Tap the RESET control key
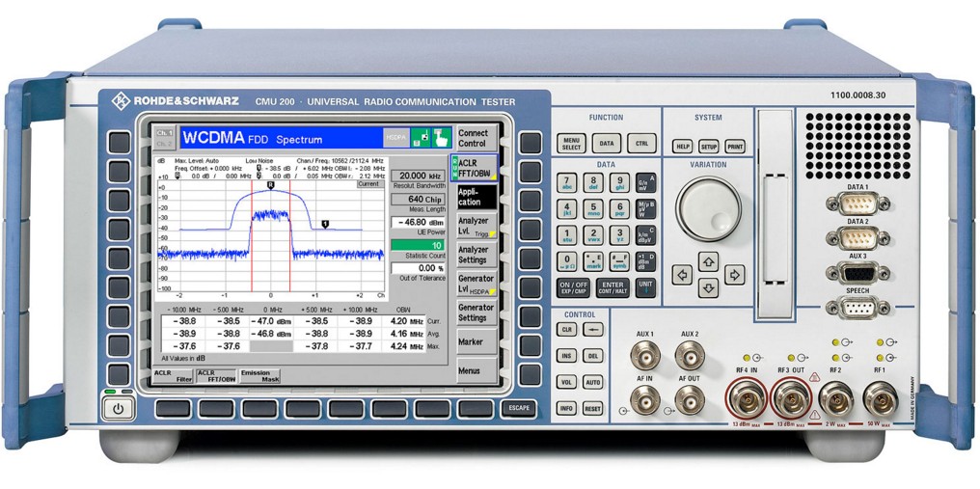 pyautogui.click(x=592, y=408)
